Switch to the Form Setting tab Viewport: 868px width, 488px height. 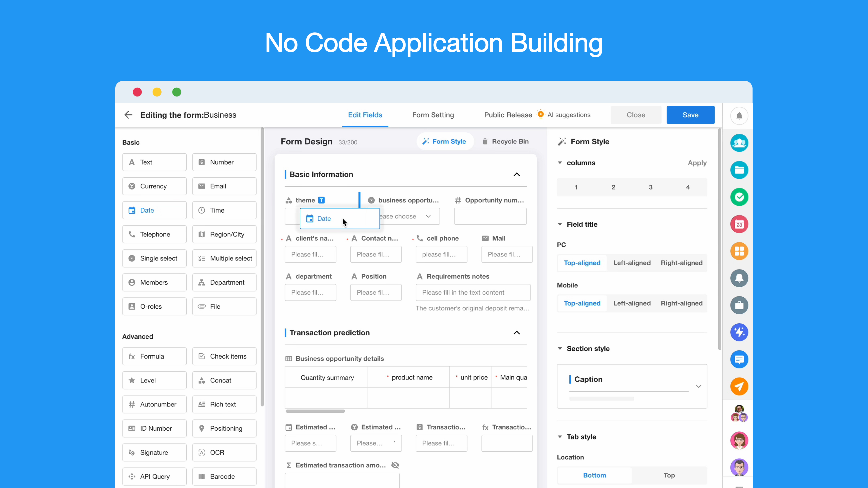(433, 115)
